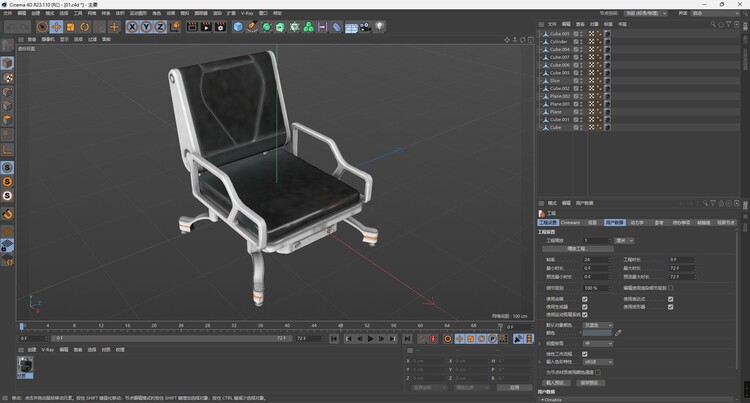Image resolution: width=750 pixels, height=403 pixels.
Task: Open the Extrude generator group
Action: tap(280, 27)
